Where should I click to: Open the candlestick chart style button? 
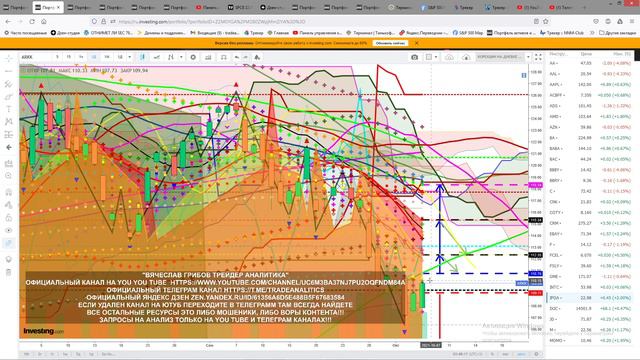pyautogui.click(x=142, y=57)
